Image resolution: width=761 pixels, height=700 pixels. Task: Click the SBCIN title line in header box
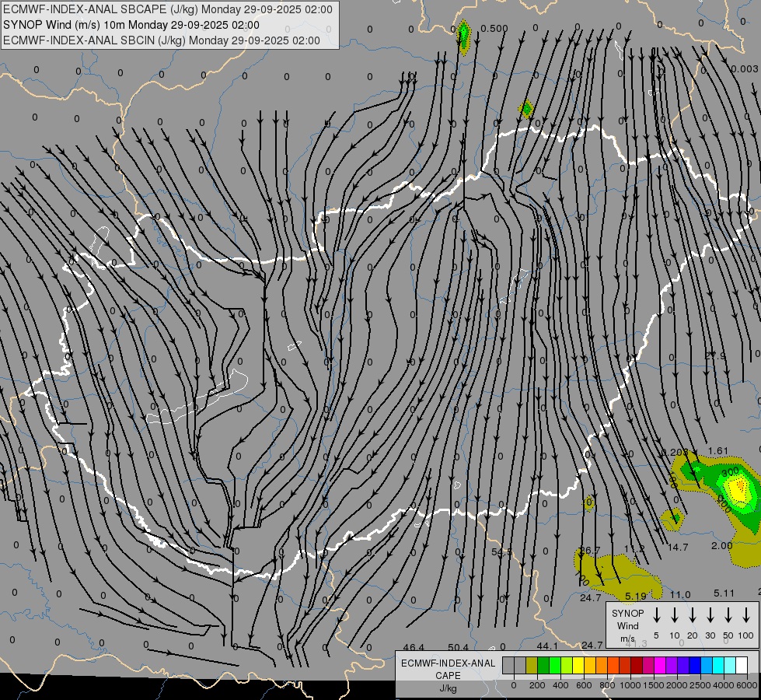(x=162, y=40)
